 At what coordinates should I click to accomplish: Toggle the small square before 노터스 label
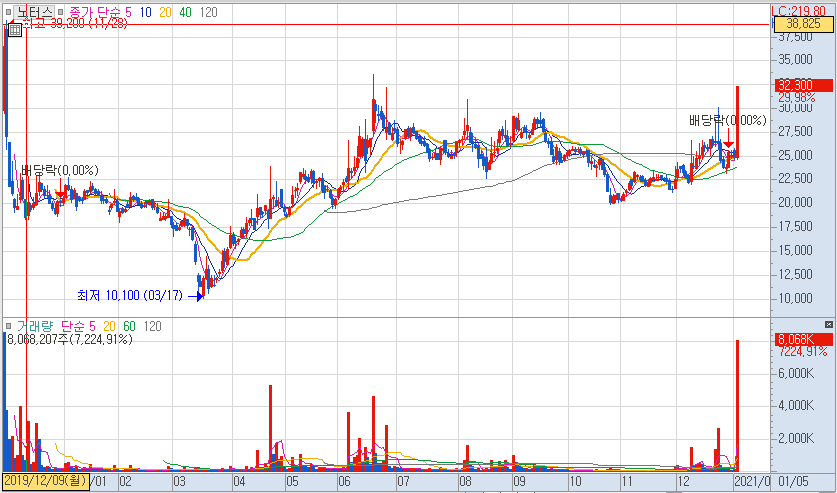point(7,12)
